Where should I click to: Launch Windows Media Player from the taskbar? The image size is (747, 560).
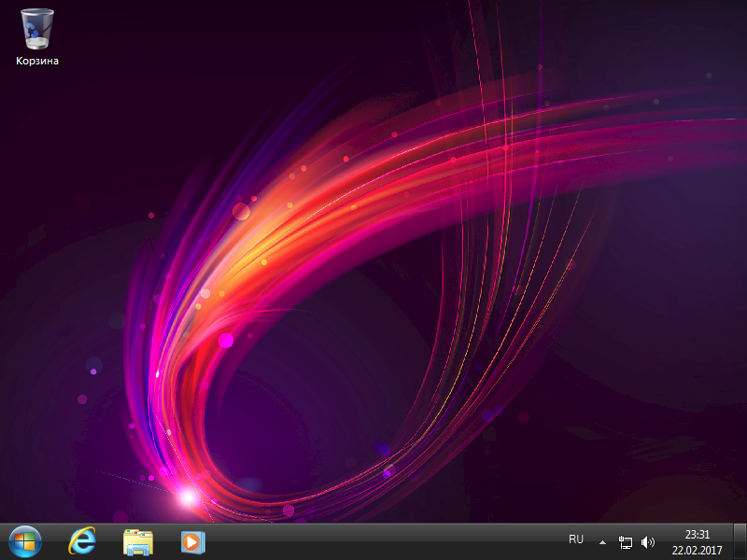pos(193,542)
